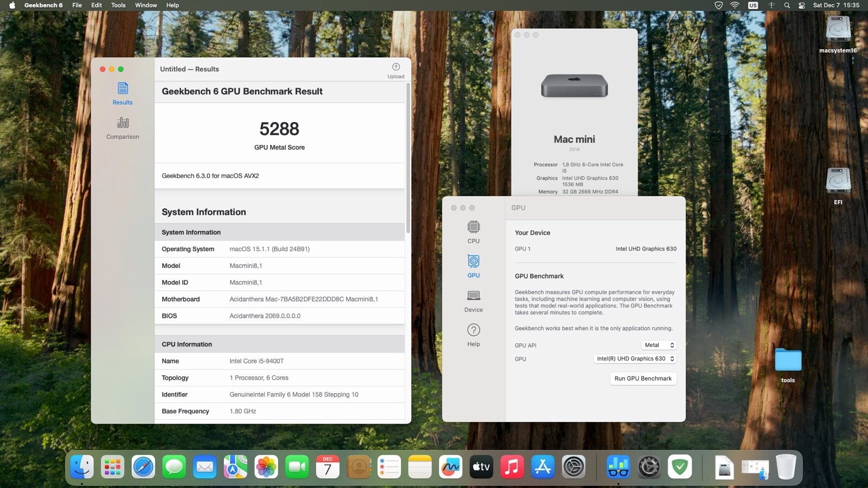Open the green shield app in Dock

[x=680, y=467]
